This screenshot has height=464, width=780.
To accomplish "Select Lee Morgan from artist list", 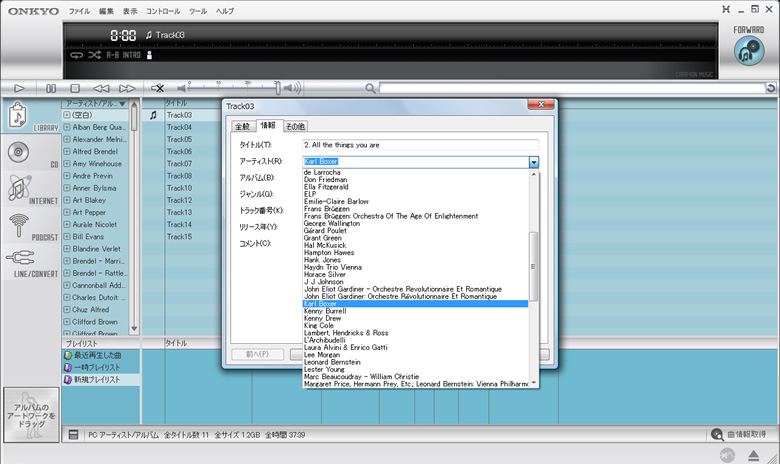I will [322, 355].
